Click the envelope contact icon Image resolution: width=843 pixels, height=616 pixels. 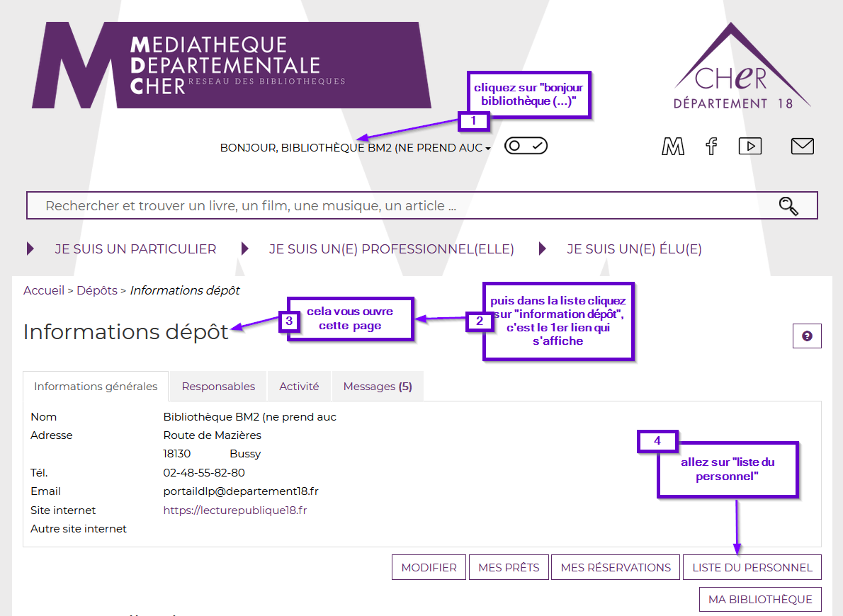802,146
